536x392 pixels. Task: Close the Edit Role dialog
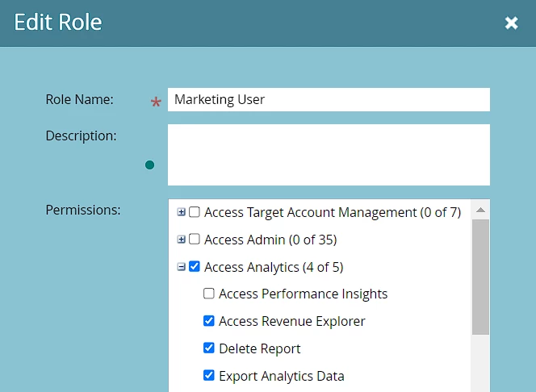[511, 23]
